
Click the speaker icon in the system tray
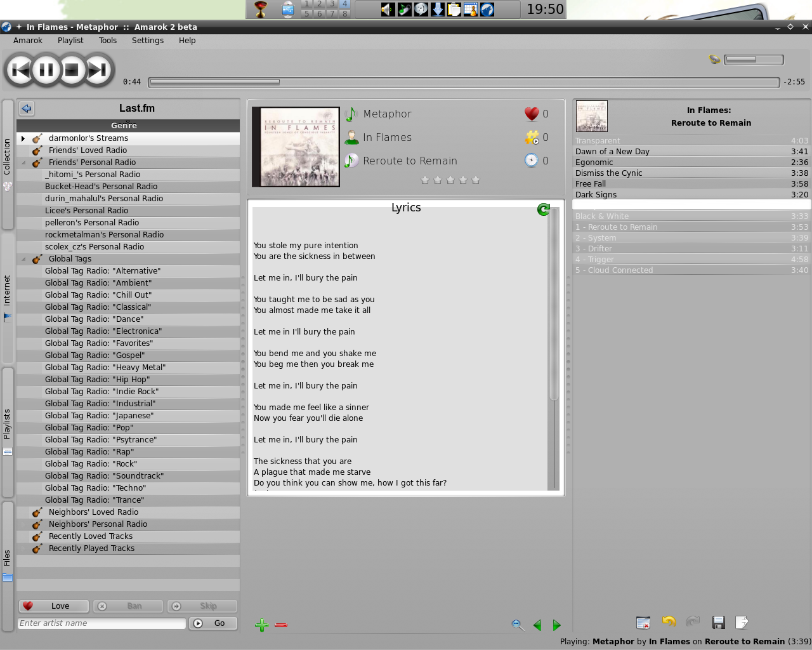[x=388, y=10]
